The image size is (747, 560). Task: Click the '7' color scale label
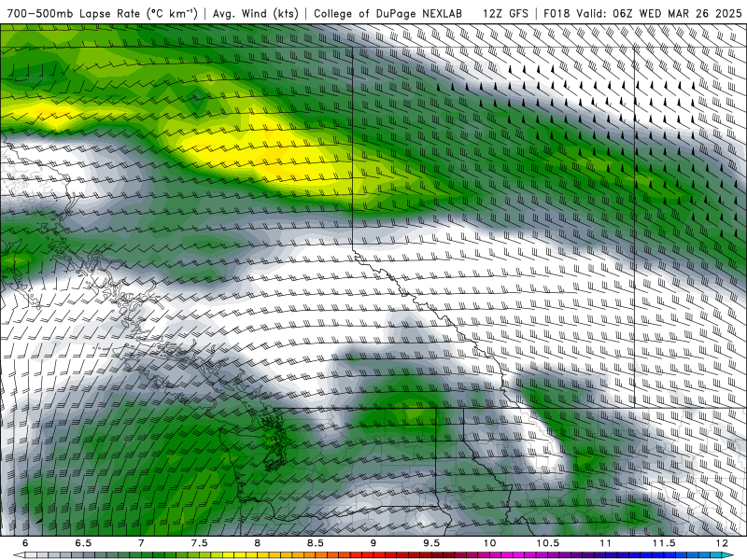click(x=141, y=543)
